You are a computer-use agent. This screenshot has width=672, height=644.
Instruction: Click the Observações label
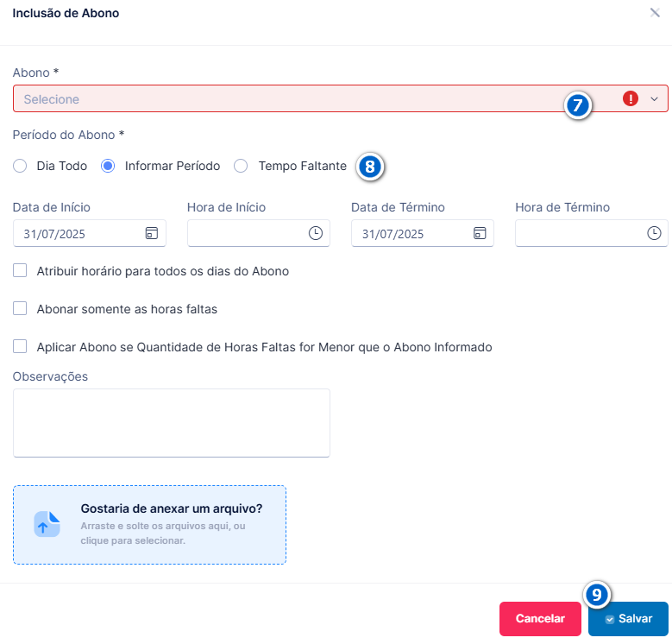tap(50, 376)
